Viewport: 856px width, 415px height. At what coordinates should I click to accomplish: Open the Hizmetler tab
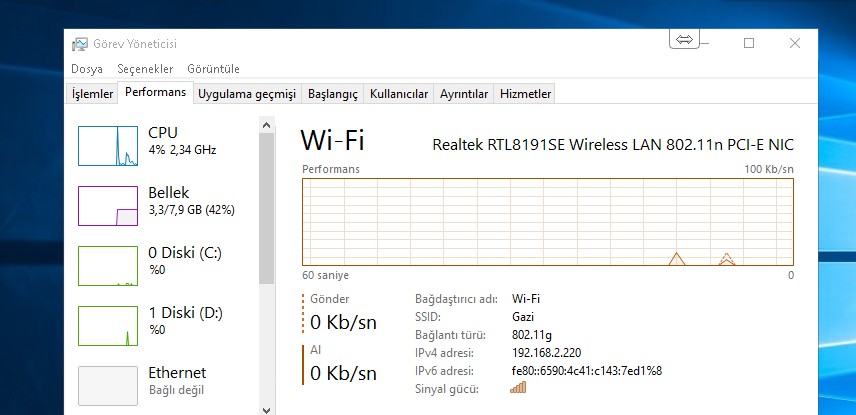(526, 94)
